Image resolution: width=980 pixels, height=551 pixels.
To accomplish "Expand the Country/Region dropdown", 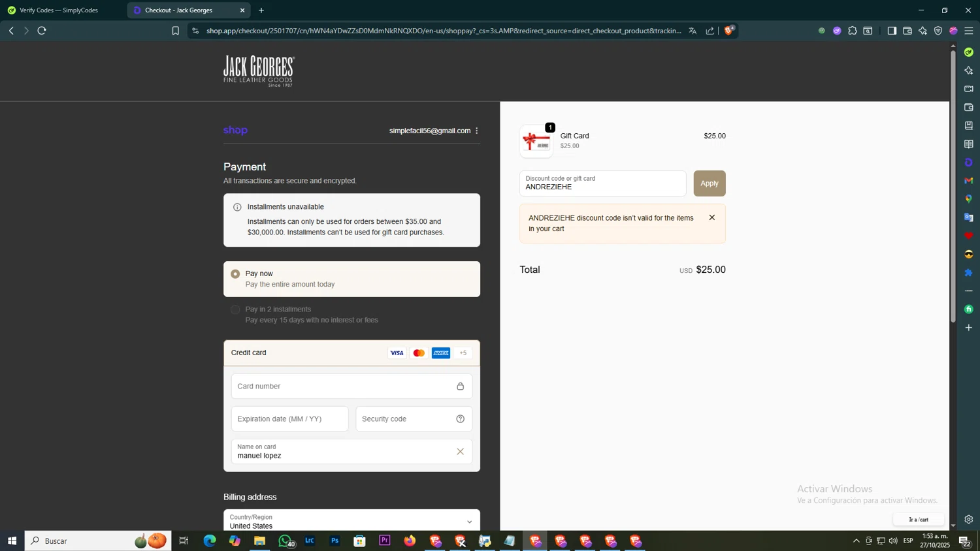I will [351, 521].
